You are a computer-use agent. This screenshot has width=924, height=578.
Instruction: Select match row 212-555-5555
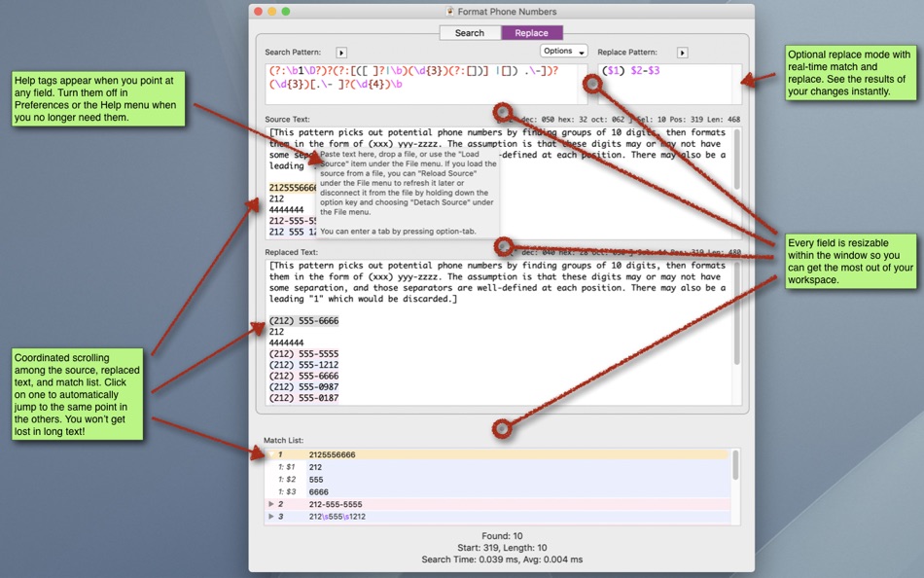[x=498, y=504]
